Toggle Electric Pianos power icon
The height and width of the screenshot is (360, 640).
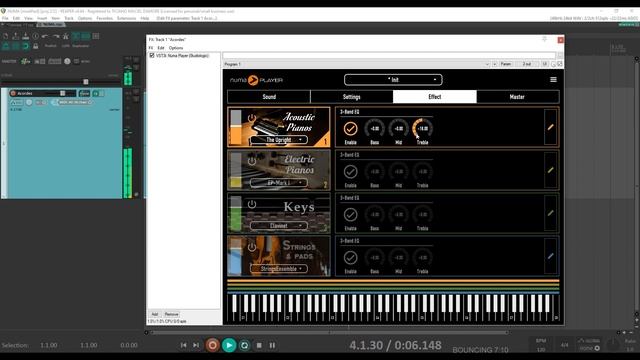252,161
